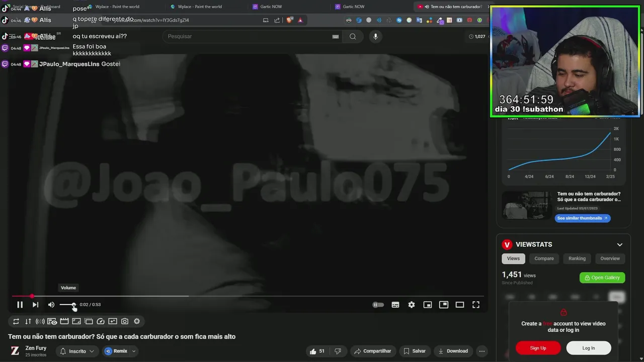Skip to the next video

[35, 305]
